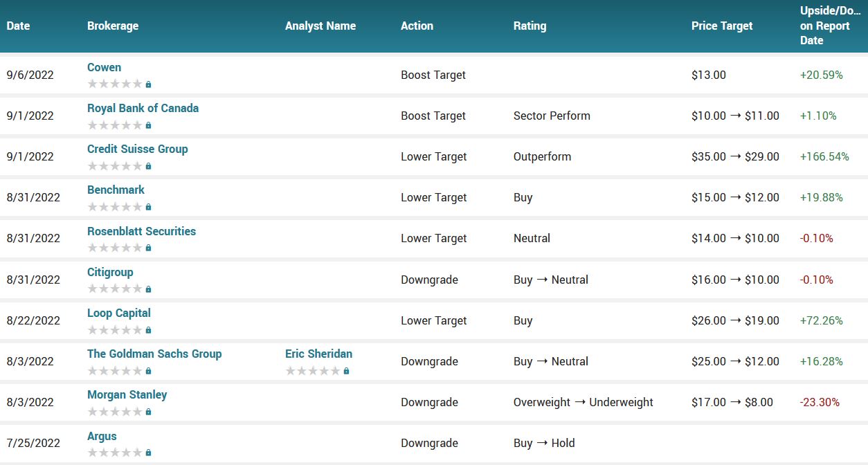Select the 7/25/2022 date cell
The image size is (868, 465).
tap(33, 443)
